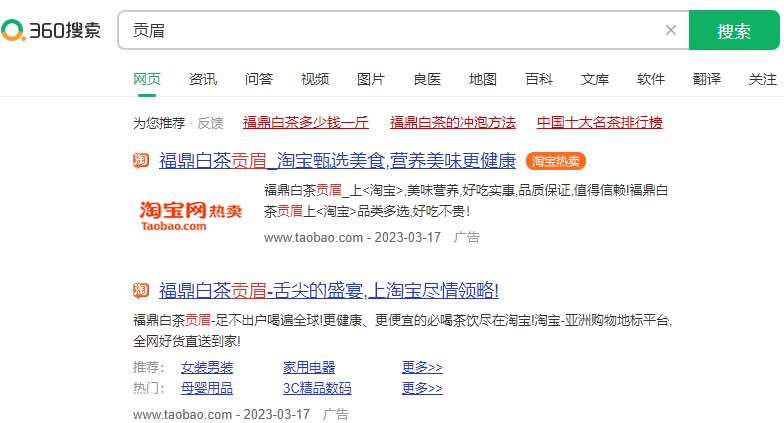Screen dimensions: 784x423
Task: Click the 为您推荐 label
Action: pyautogui.click(x=159, y=123)
